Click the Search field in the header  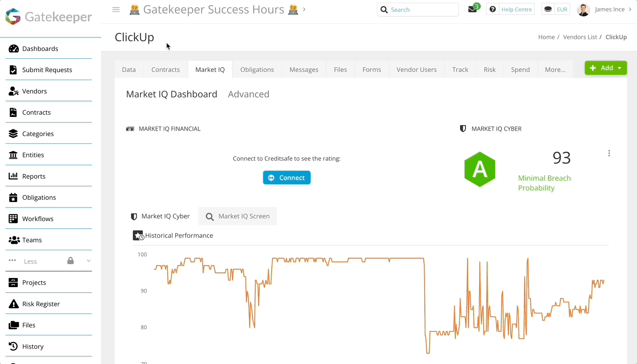point(418,9)
